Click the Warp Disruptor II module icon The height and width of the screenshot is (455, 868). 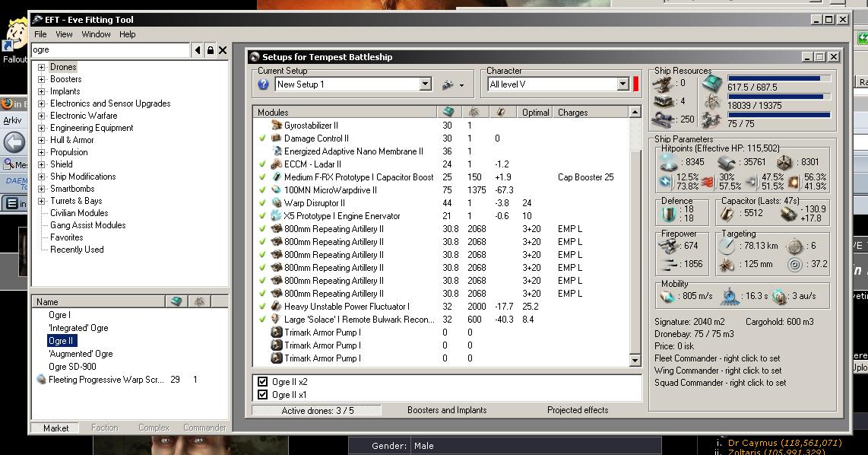[277, 203]
